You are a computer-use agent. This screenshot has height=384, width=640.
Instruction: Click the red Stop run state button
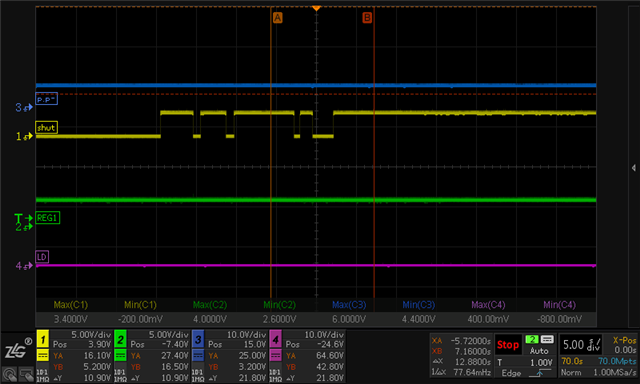click(508, 345)
